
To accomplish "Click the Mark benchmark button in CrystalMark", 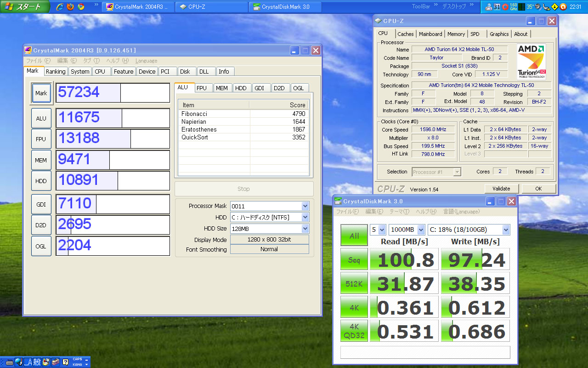I will 41,93.
